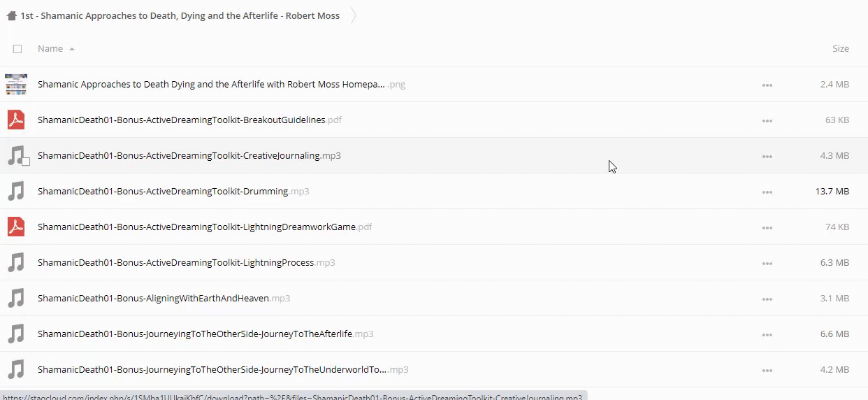
Task: Show actions menu for AligningWithEarthAndHeaven mp3
Action: 767,299
